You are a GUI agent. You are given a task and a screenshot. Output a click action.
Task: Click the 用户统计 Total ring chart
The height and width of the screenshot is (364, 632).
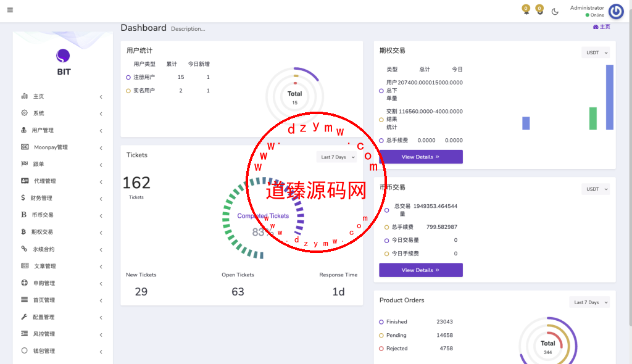click(294, 97)
